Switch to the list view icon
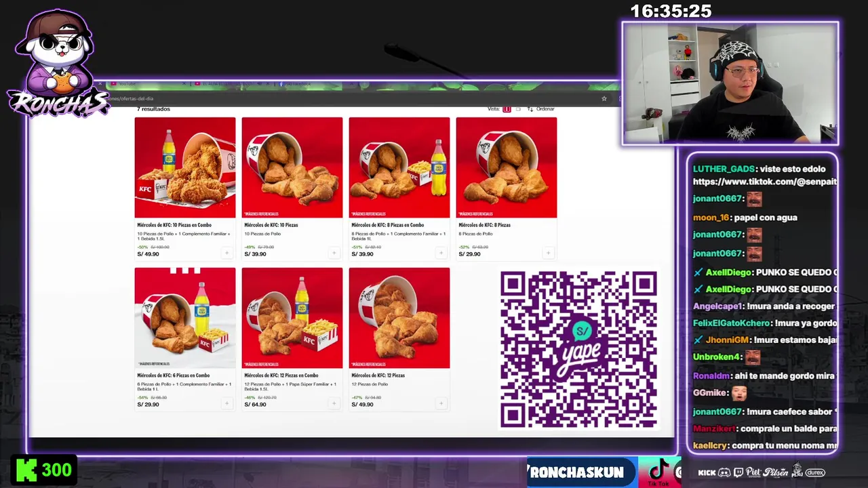The width and height of the screenshot is (868, 488). [519, 109]
